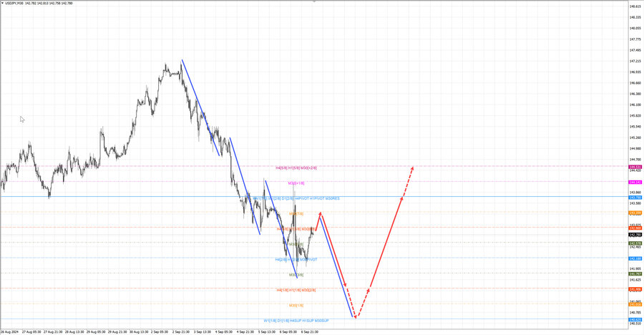This screenshot has height=335, width=644.
Task: Click the 4 Sep 05:30 time label
Action: pos(224,331)
